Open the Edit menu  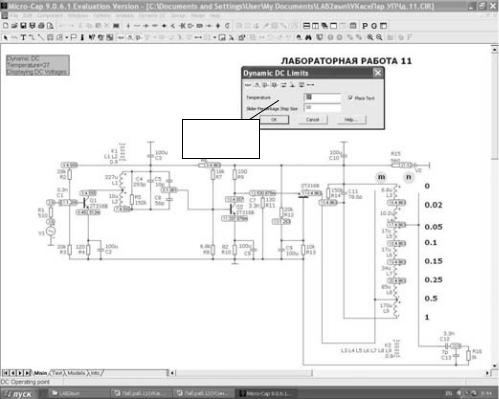click(x=27, y=16)
